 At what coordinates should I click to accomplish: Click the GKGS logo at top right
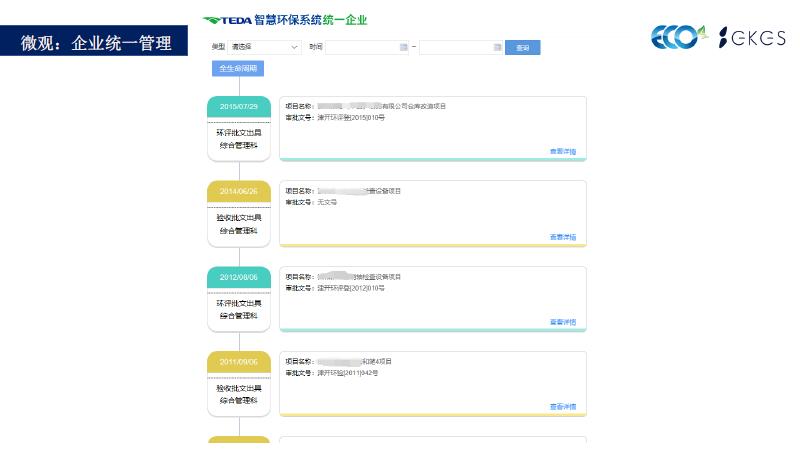click(x=752, y=38)
